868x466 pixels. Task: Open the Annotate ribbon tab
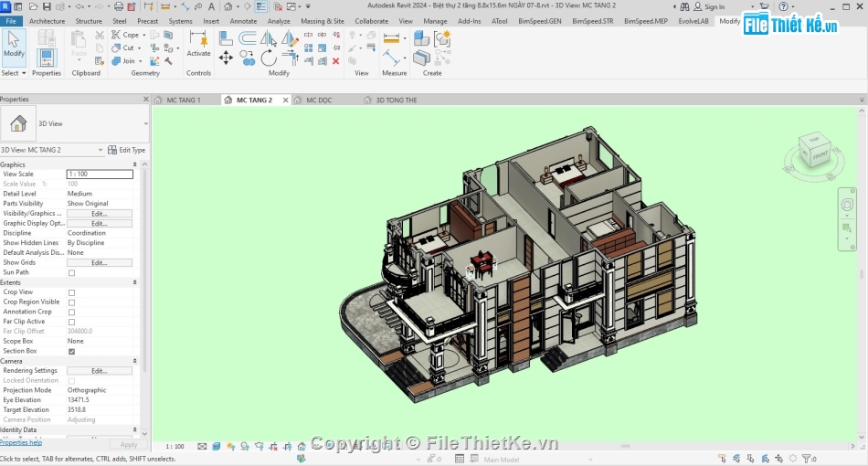(x=244, y=21)
